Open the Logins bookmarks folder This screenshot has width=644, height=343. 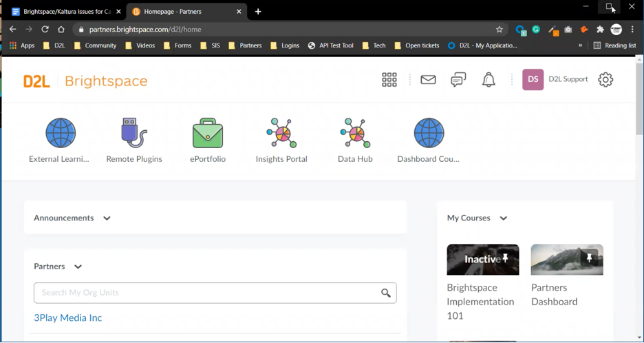pyautogui.click(x=285, y=45)
